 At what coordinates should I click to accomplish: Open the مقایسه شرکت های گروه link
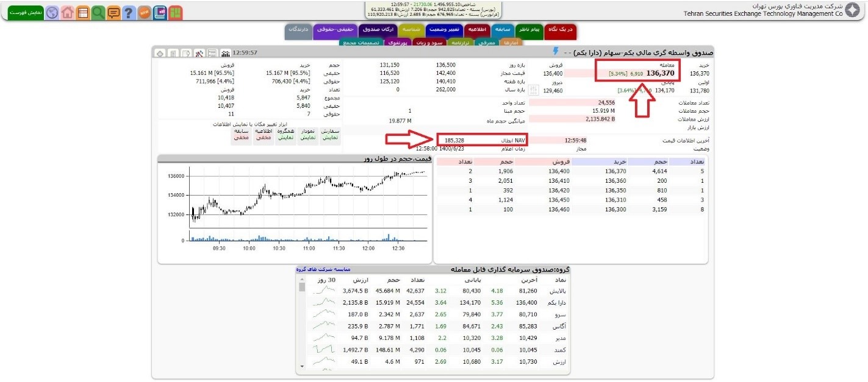pyautogui.click(x=324, y=269)
